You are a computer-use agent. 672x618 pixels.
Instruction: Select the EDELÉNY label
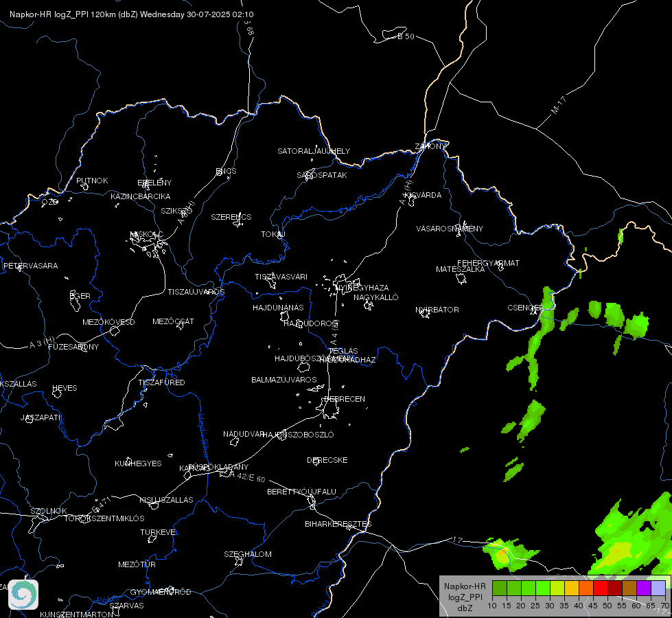(154, 183)
